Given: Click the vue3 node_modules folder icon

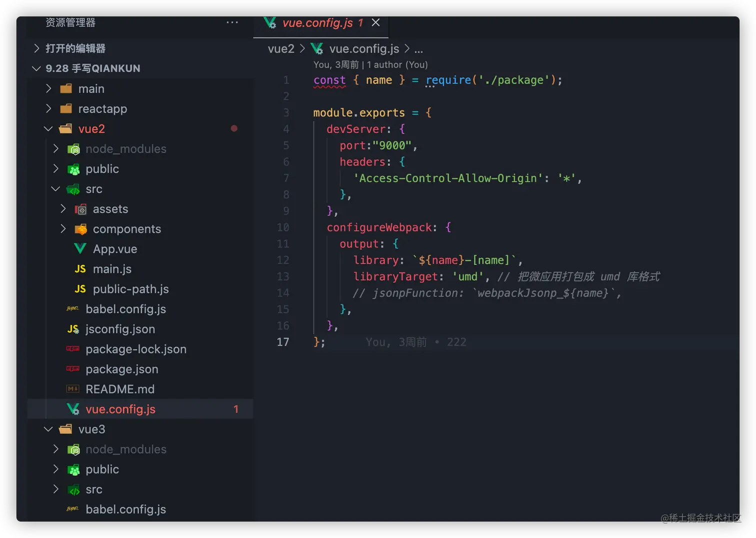Looking at the screenshot, I should tap(73, 450).
